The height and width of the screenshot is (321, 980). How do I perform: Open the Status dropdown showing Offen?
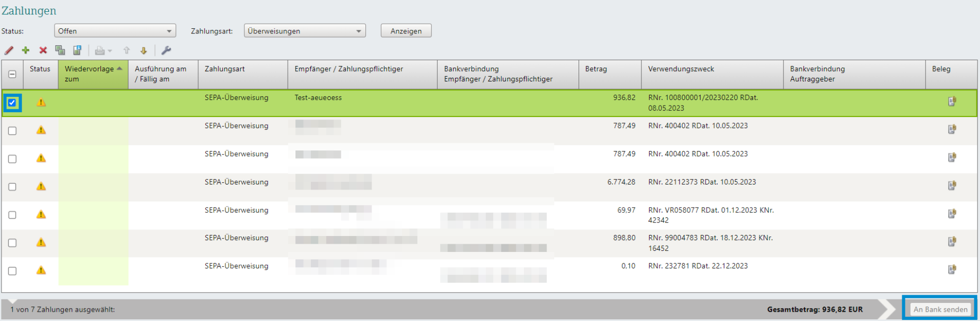point(115,31)
